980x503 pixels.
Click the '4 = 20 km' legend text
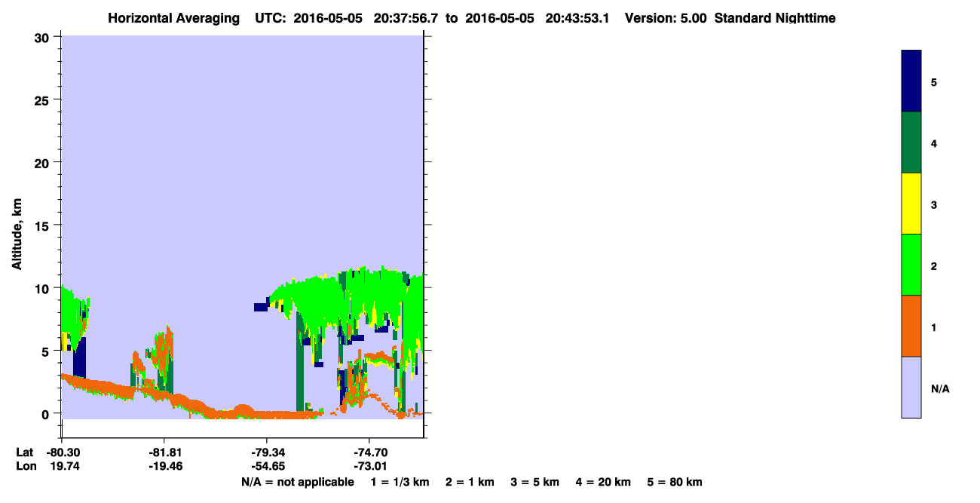coord(604,482)
